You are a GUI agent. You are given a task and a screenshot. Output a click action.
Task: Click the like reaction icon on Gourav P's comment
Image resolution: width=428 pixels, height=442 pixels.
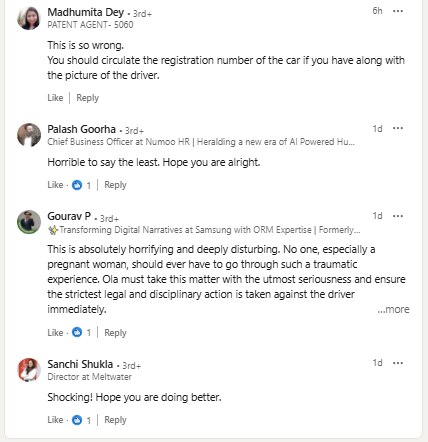pyautogui.click(x=77, y=332)
